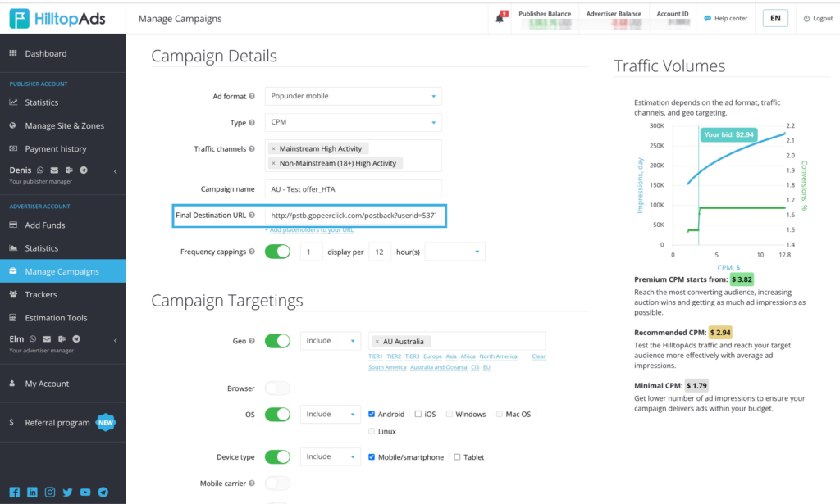This screenshot has width=840, height=504.
Task: Collapse Denis publisher manager panel
Action: 115,171
